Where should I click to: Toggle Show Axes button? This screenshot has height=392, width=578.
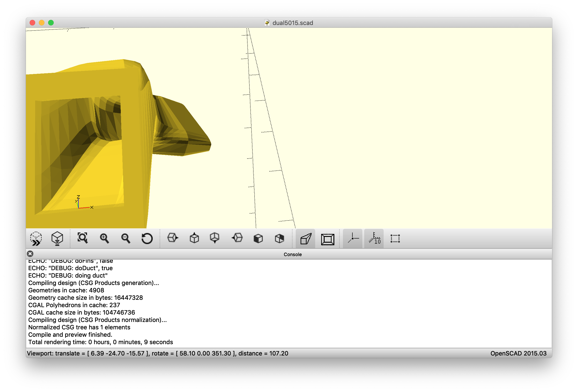click(353, 239)
